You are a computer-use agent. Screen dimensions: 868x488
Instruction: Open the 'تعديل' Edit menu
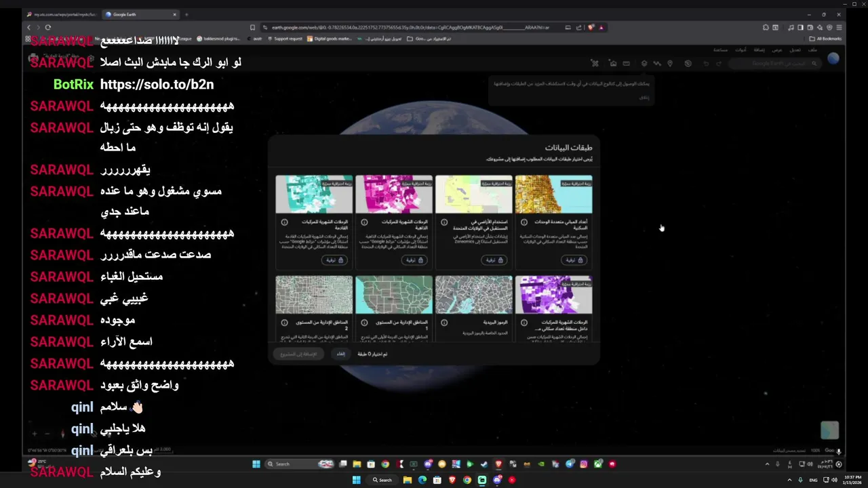(795, 50)
